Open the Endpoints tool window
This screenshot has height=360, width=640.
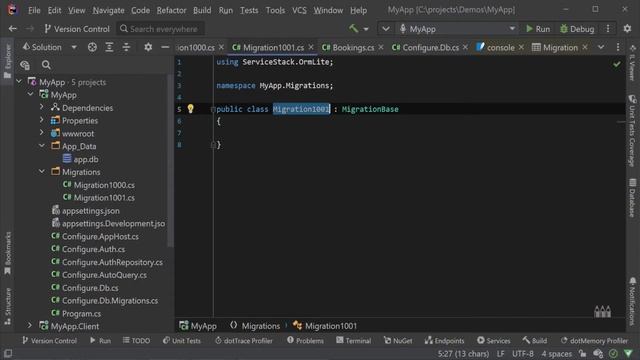(x=444, y=340)
